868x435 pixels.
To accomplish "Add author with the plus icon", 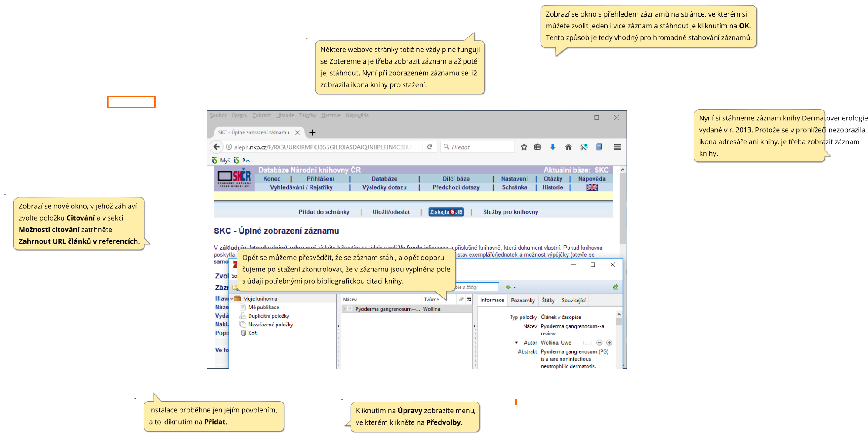I will [609, 343].
